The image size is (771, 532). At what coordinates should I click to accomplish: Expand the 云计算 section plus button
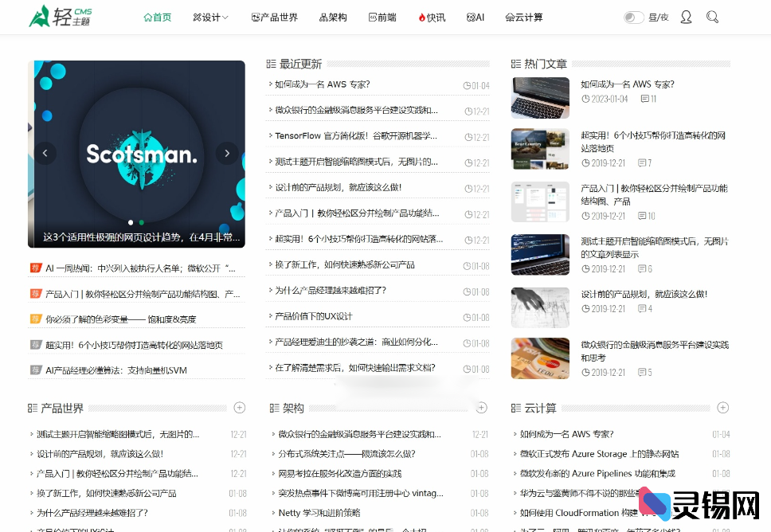point(722,407)
